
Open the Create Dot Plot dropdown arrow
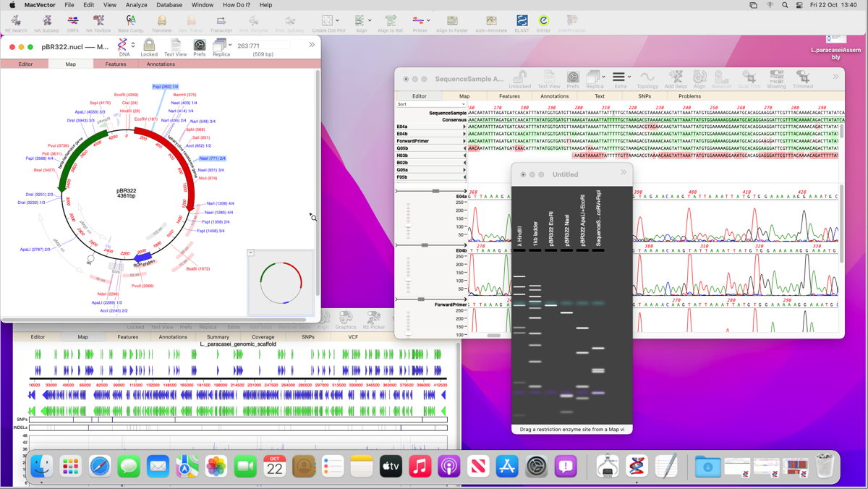click(338, 21)
